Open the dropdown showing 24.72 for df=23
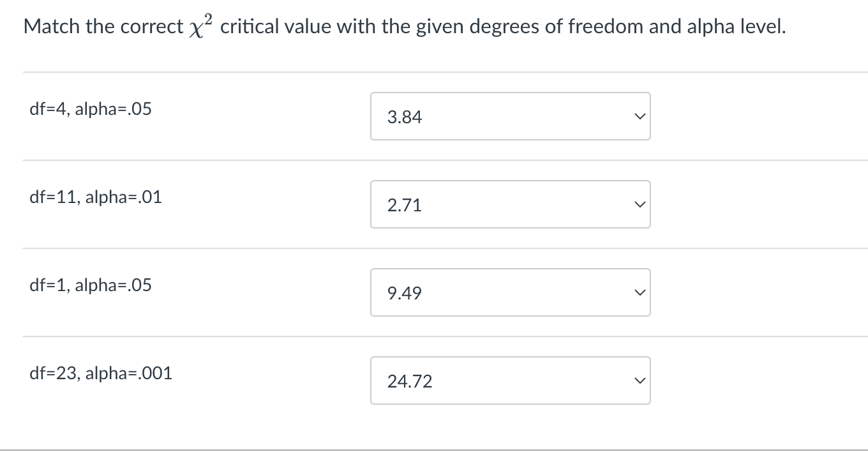Viewport: 868px width, 452px height. pos(509,380)
